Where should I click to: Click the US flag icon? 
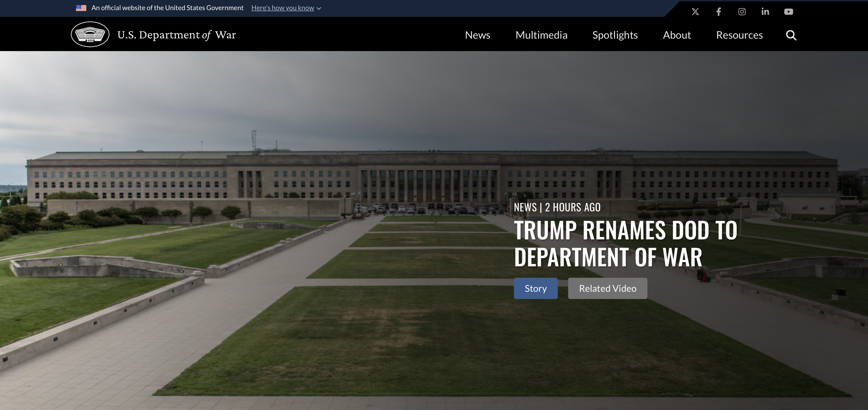click(81, 8)
